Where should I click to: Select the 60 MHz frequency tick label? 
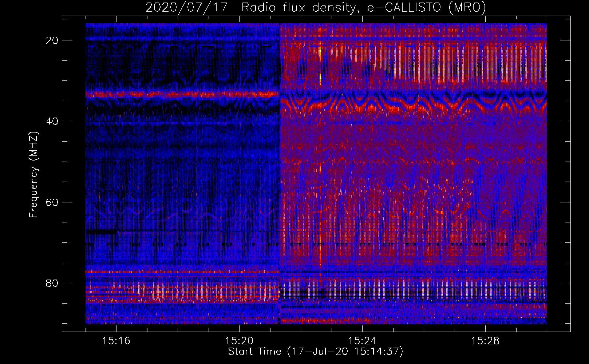click(x=52, y=202)
